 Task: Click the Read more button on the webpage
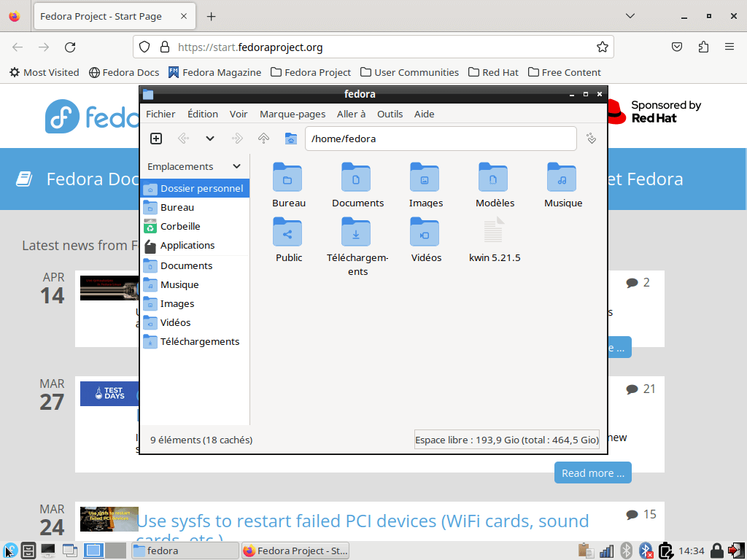tap(592, 472)
